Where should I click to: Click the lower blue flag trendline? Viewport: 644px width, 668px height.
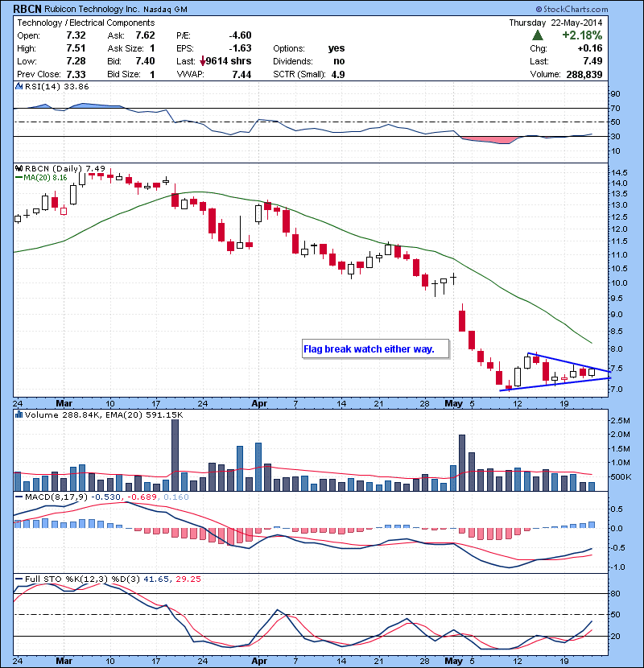(x=555, y=384)
